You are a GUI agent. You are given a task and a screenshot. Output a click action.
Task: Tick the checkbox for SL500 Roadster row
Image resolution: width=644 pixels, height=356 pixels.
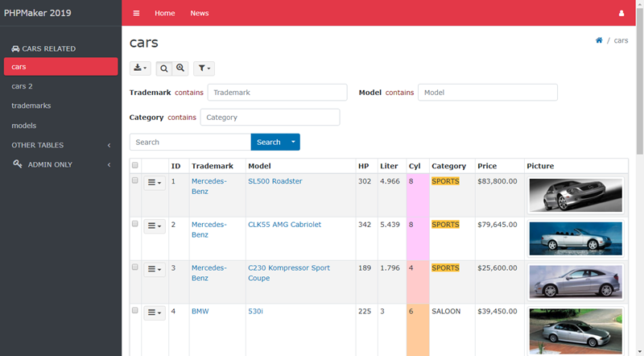(135, 181)
